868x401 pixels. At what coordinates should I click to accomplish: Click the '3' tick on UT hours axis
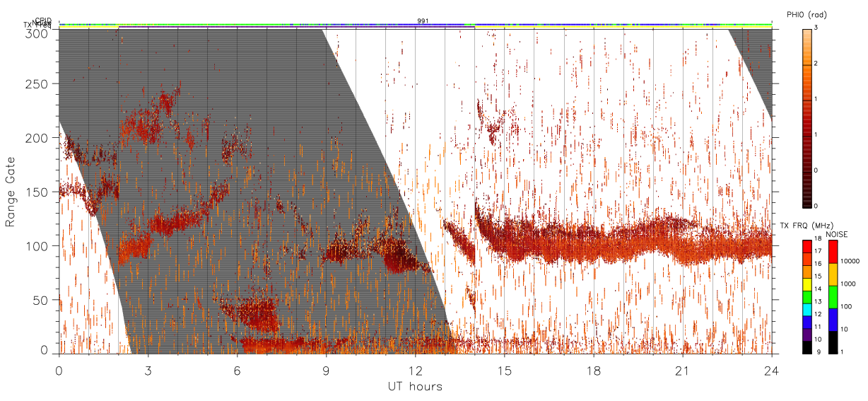[148, 371]
